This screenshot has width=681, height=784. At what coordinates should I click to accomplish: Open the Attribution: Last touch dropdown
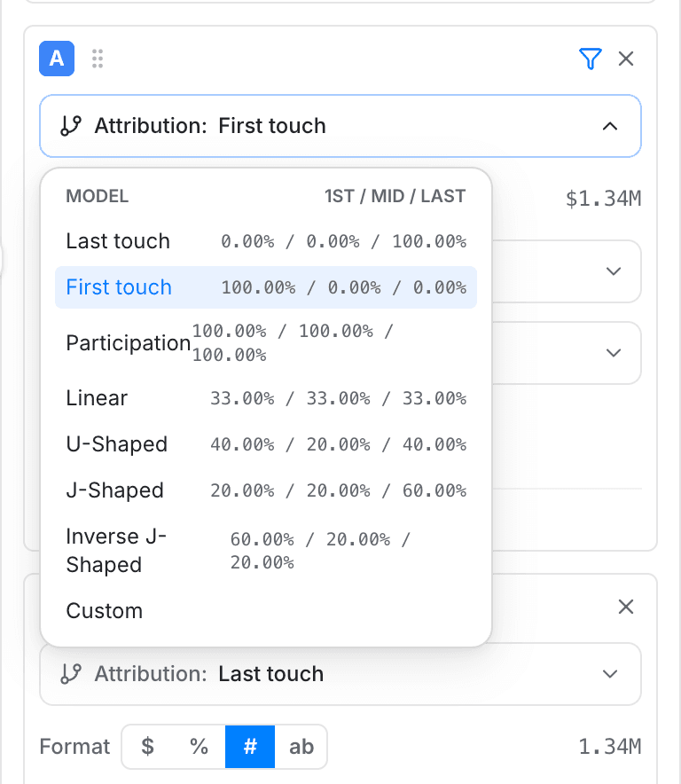(340, 674)
